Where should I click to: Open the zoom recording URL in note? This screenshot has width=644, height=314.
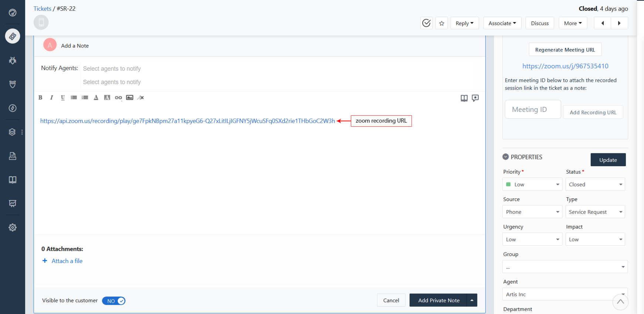[x=187, y=121]
